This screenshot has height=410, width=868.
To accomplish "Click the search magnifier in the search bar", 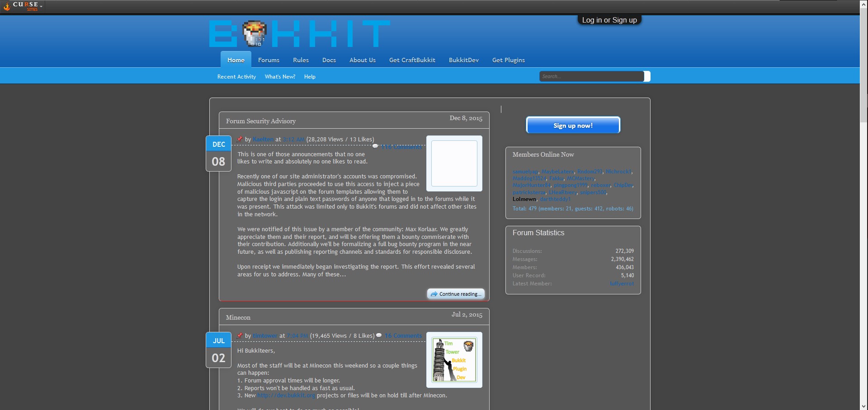I will pos(646,76).
